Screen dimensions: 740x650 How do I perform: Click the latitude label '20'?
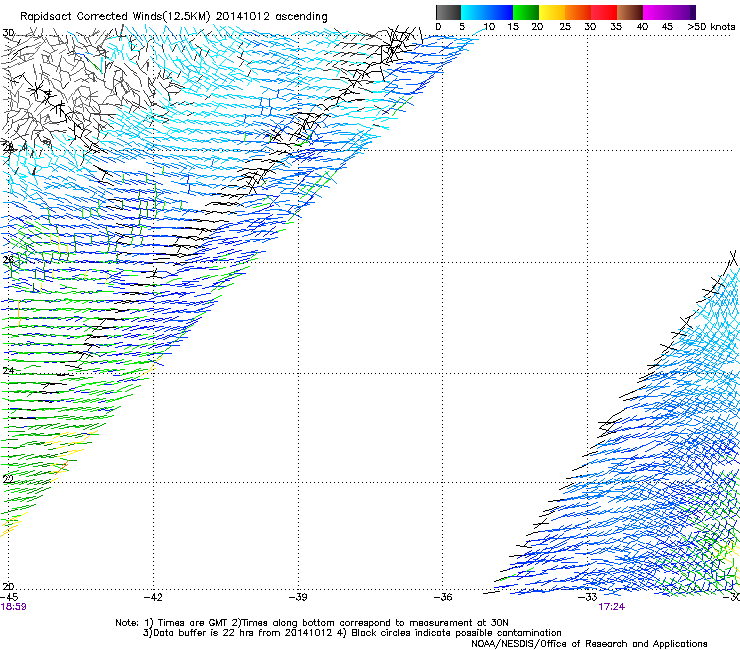tap(8, 587)
